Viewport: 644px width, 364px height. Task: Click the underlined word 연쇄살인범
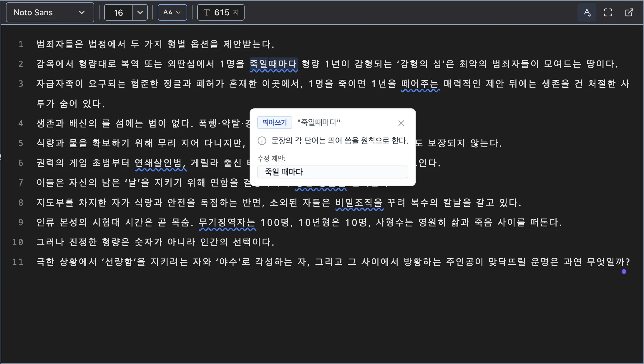(160, 163)
